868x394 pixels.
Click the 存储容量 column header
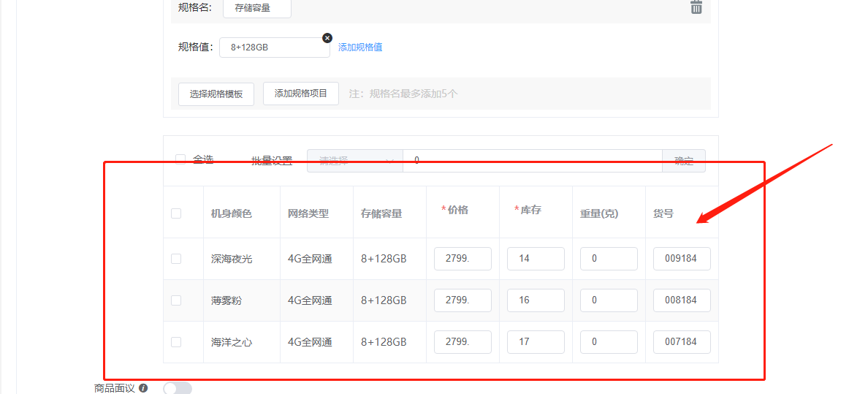pos(381,213)
